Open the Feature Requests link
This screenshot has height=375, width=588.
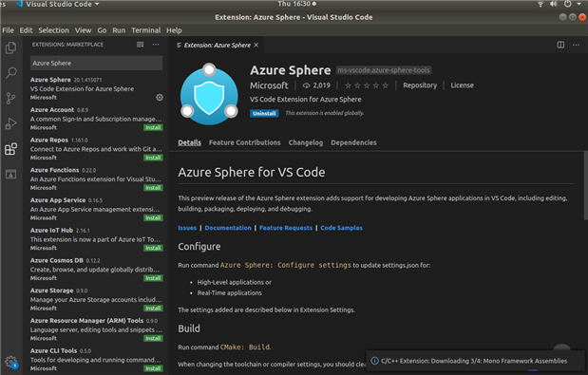pyautogui.click(x=285, y=228)
